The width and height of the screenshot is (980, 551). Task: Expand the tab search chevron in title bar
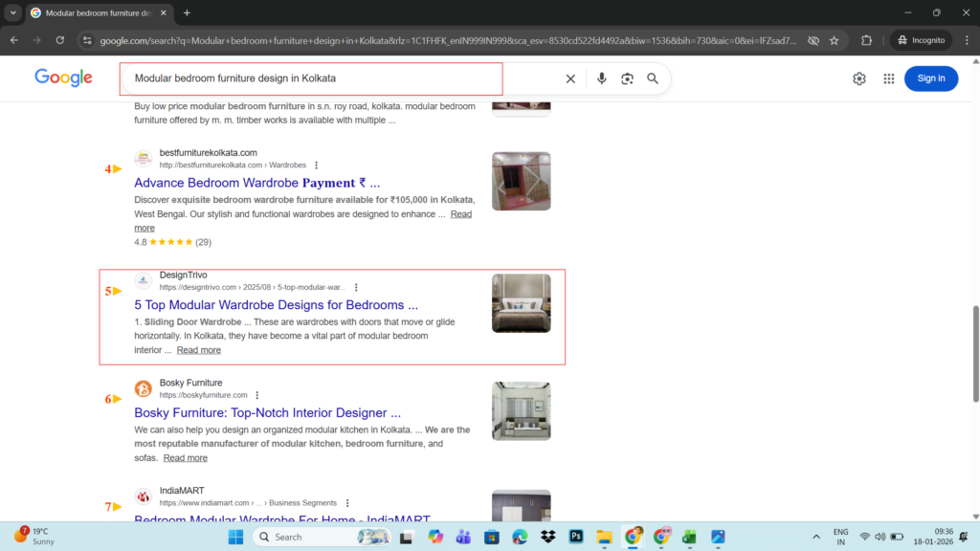pyautogui.click(x=12, y=12)
